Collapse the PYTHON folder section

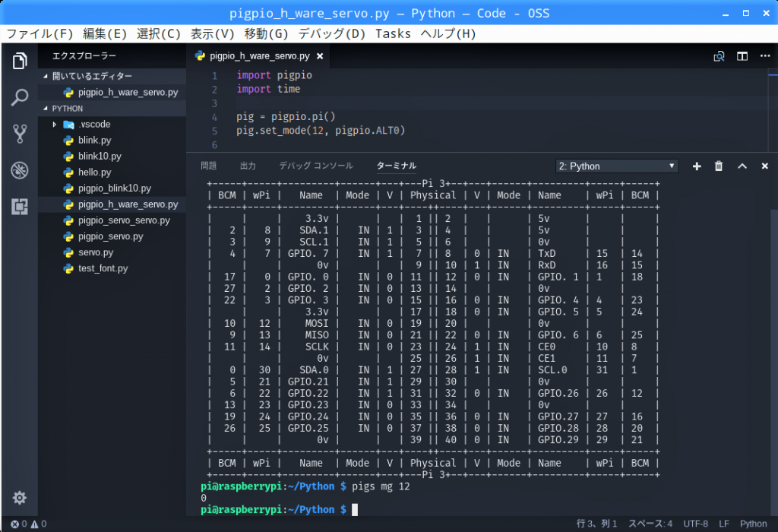pyautogui.click(x=68, y=109)
